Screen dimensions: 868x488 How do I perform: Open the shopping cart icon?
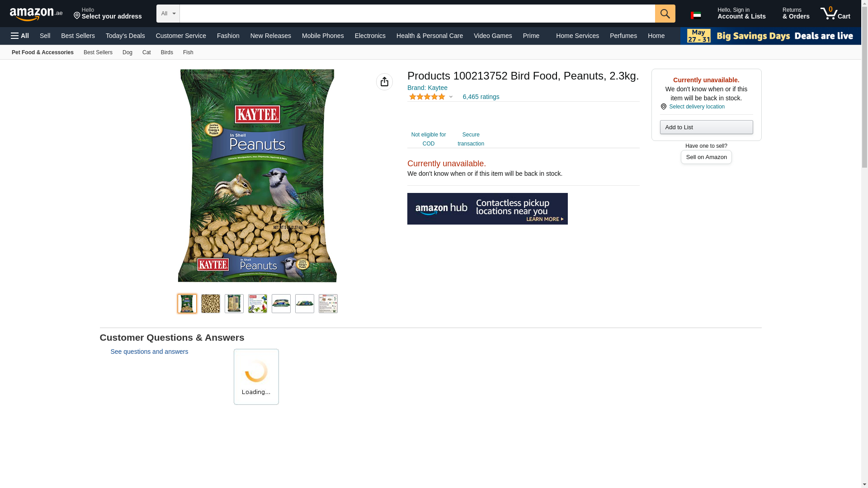pos(835,14)
